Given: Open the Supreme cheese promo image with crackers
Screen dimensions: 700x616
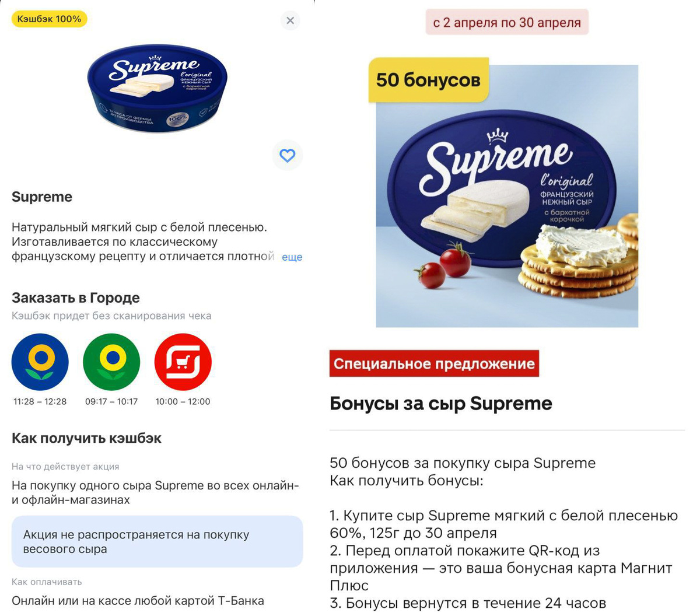Looking at the screenshot, I should click(x=507, y=196).
